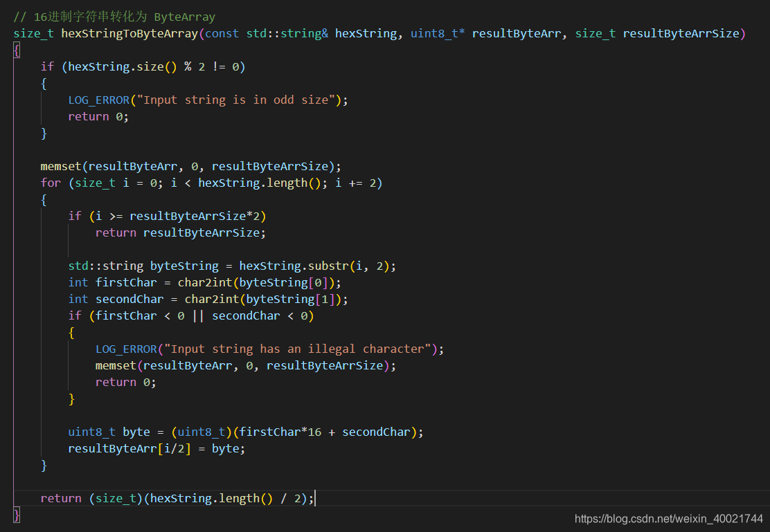
Task: Click return 0 below the odd size error
Action: 98,117
